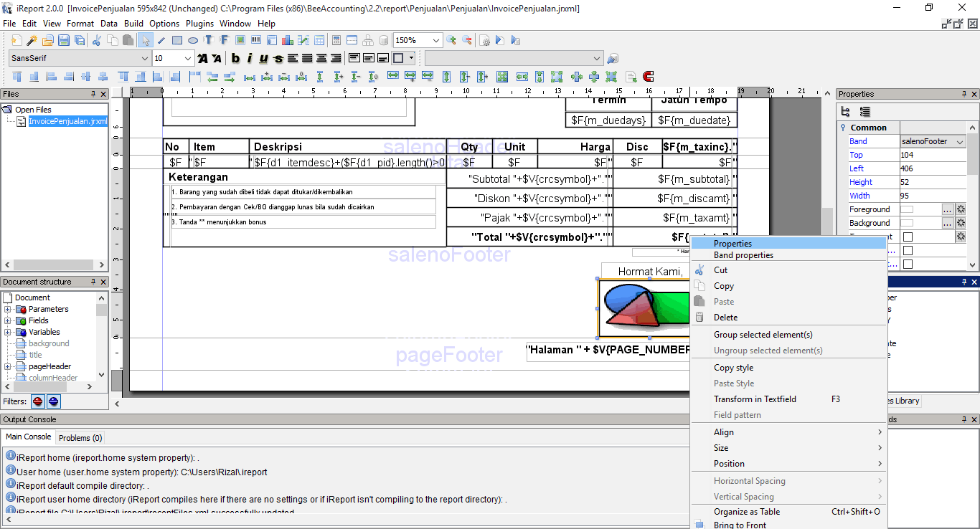Screen dimensions: 980x529
Task: Select the Ellipse drawing tool
Action: [x=193, y=40]
